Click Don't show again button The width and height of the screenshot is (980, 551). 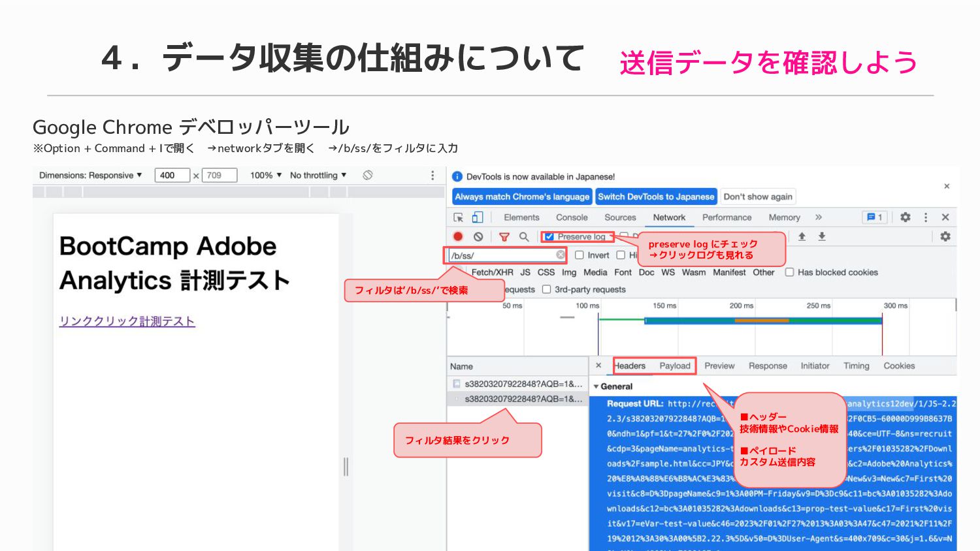pyautogui.click(x=758, y=197)
